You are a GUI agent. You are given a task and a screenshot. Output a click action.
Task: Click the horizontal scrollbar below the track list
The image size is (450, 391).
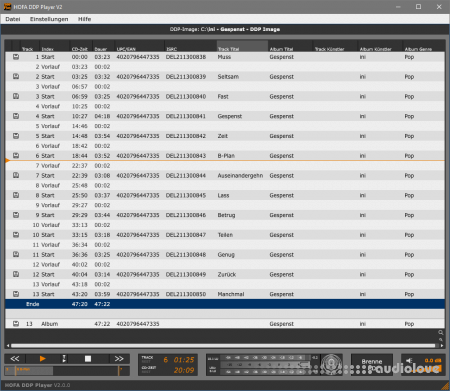coord(223,346)
